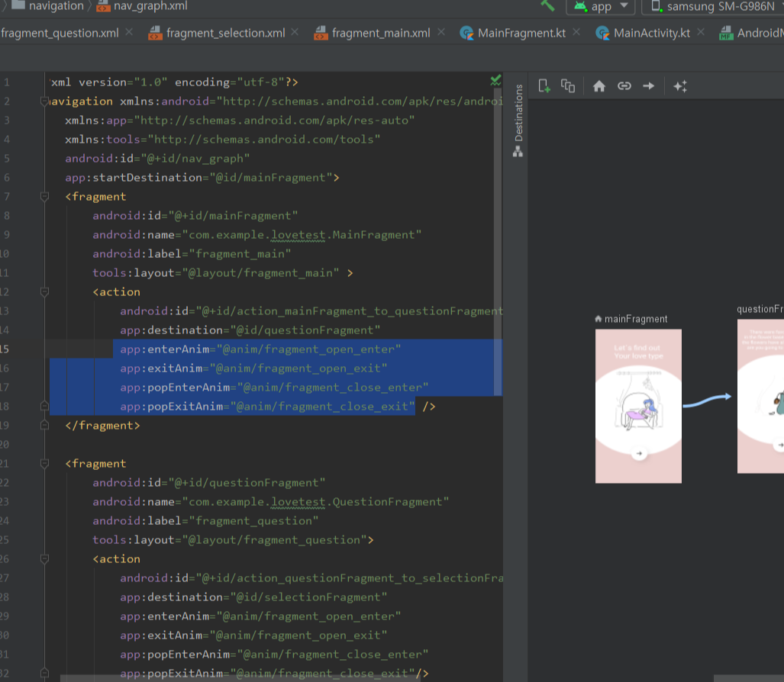Click app:destination selectionFragment on line 28

(x=253, y=597)
